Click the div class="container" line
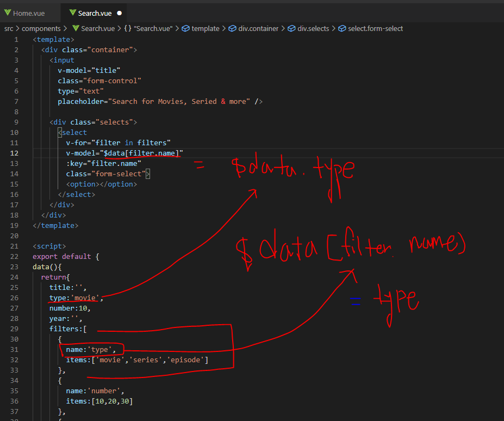Viewport: 504px width, 421px height. (x=89, y=50)
